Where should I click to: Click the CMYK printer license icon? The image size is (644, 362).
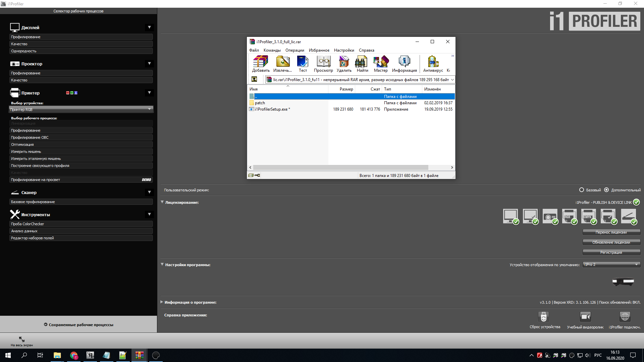click(589, 217)
